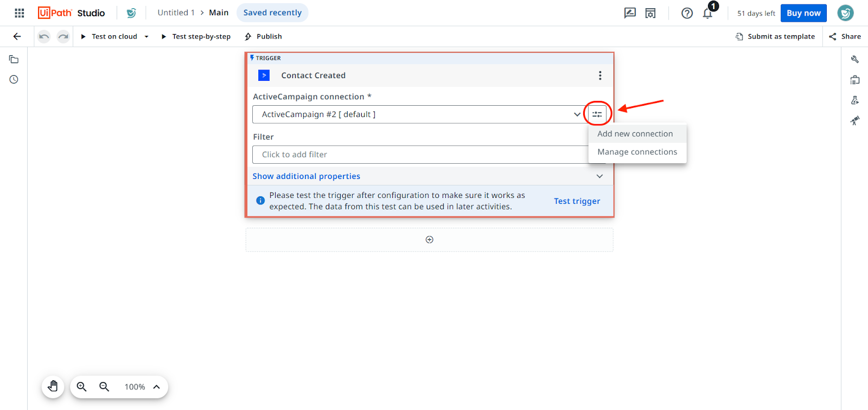Open the Test on cloud dropdown arrow
This screenshot has height=410, width=868.
146,37
